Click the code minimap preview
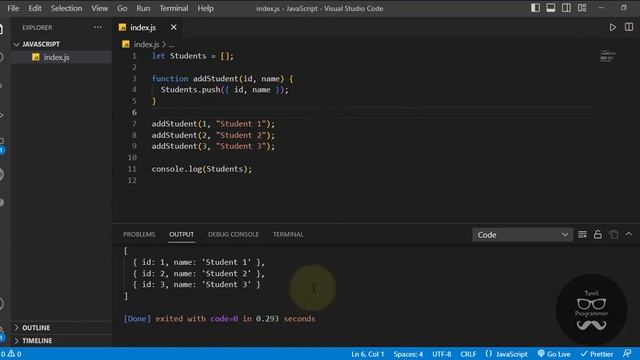This screenshot has height=360, width=640. pyautogui.click(x=607, y=56)
